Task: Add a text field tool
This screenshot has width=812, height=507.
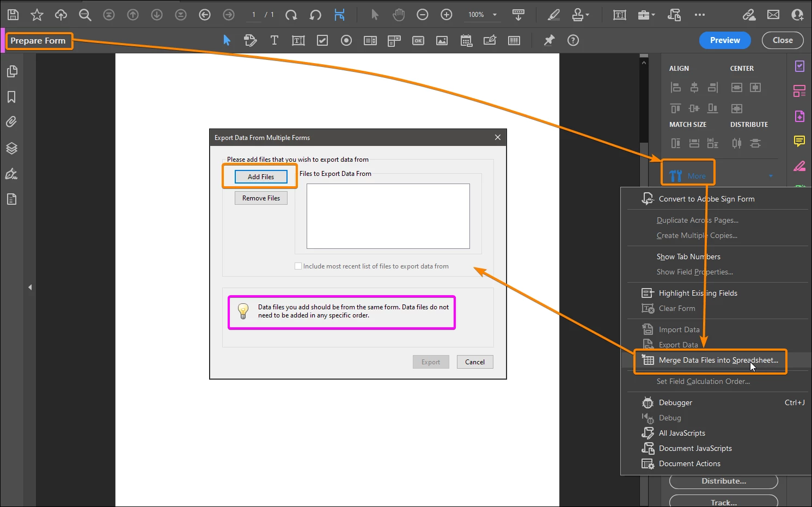Action: coord(298,40)
